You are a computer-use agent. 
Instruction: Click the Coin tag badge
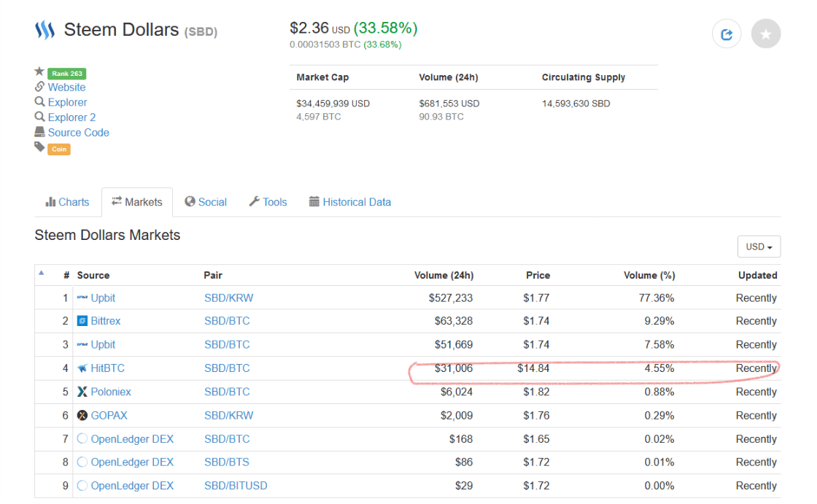pos(59,149)
